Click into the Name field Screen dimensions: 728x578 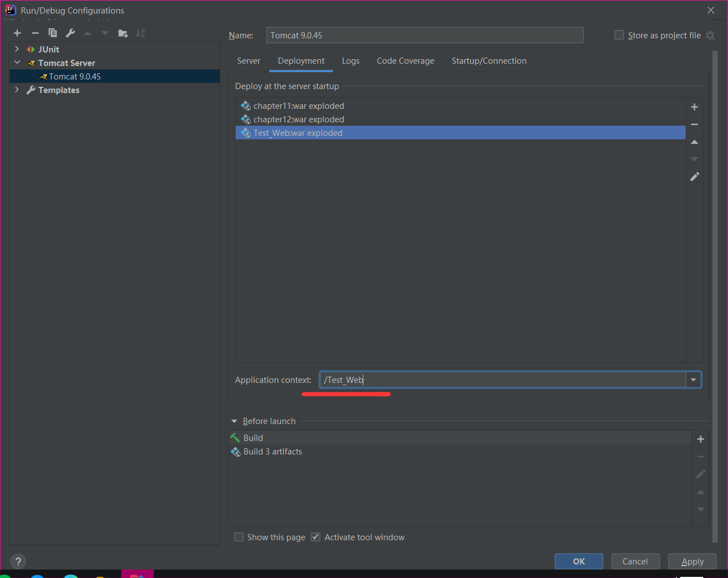pyautogui.click(x=424, y=36)
